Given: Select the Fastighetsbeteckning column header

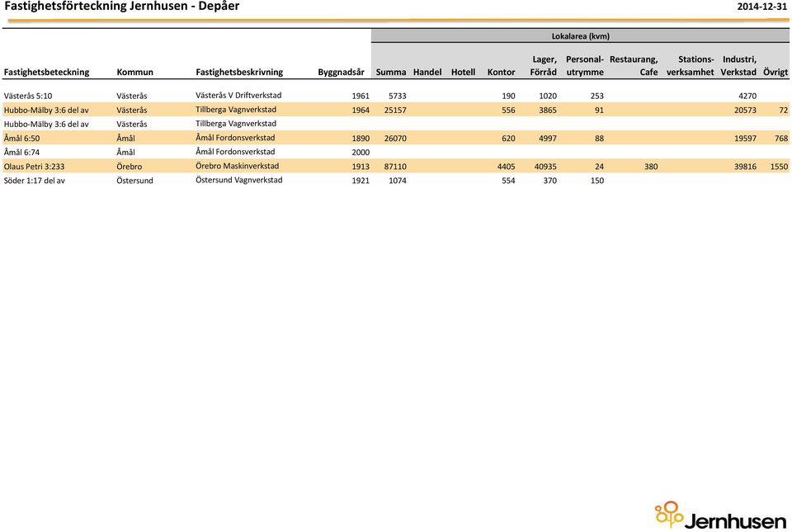Looking at the screenshot, I should tap(46, 73).
